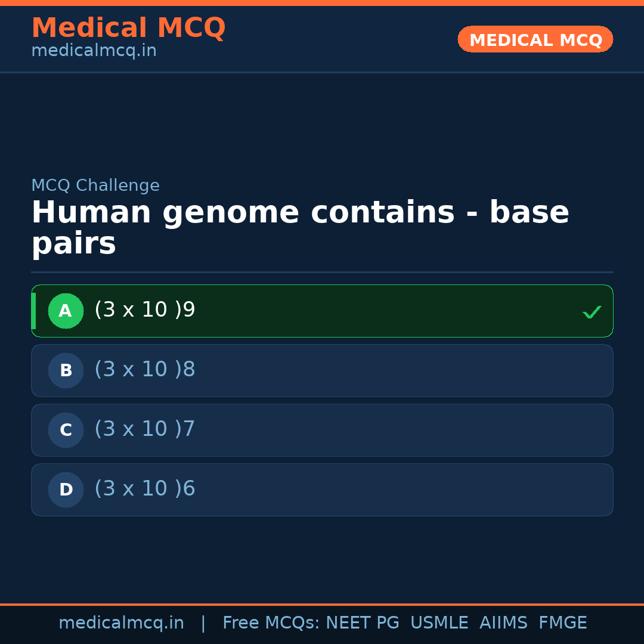Select answer (3 x 10 )9

pyautogui.click(x=145, y=310)
